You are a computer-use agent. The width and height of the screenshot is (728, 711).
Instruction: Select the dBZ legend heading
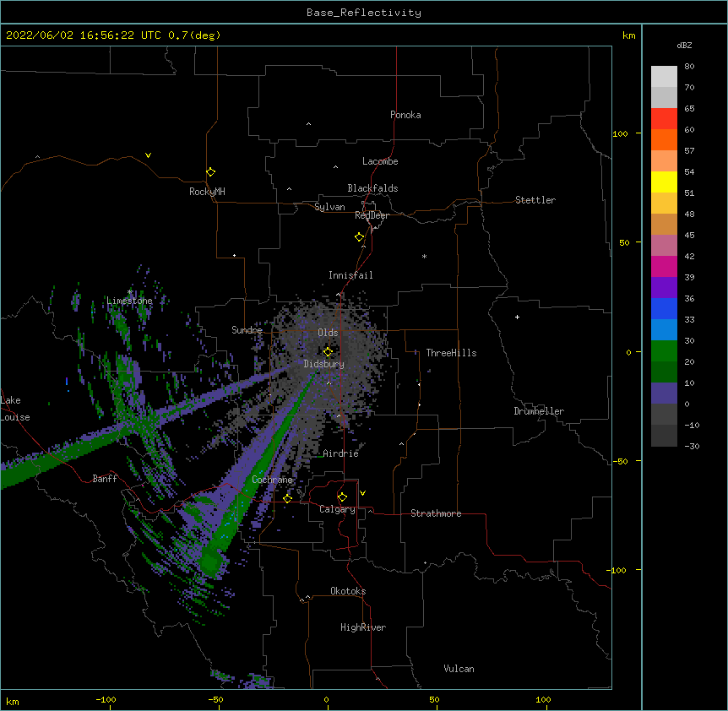tap(684, 46)
